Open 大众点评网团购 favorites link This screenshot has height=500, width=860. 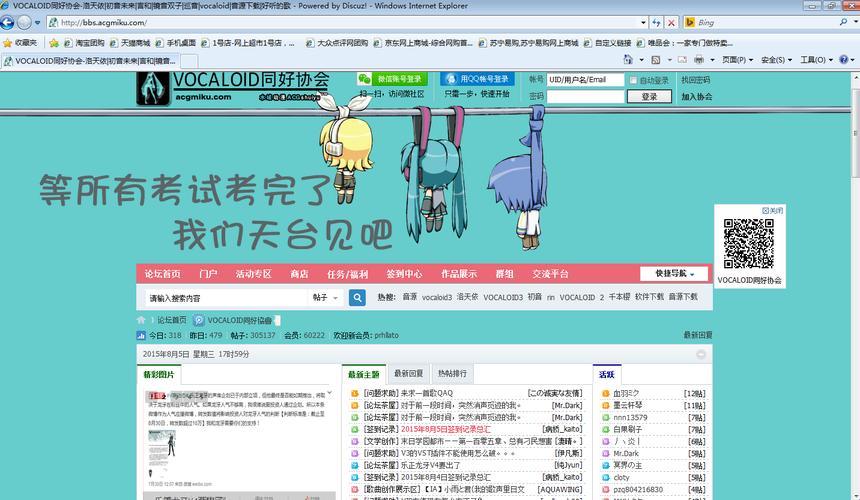337,43
